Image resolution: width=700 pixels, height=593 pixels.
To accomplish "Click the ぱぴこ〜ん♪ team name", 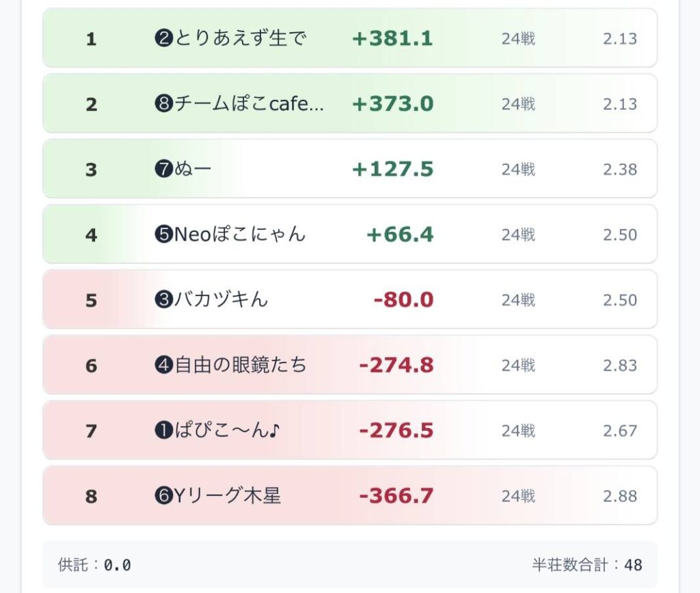I will [217, 431].
